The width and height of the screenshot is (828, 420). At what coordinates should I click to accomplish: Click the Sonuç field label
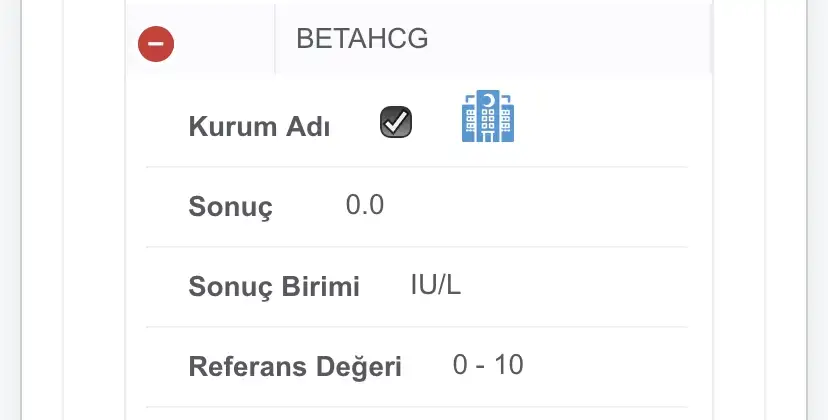(230, 207)
